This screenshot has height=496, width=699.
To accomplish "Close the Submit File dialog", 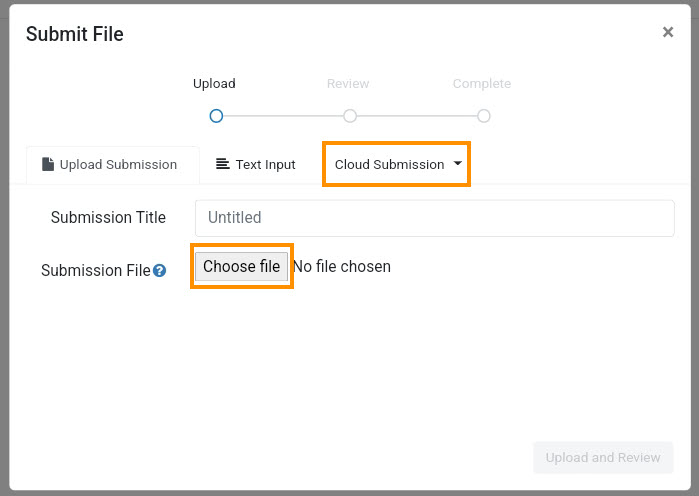I will (x=667, y=32).
